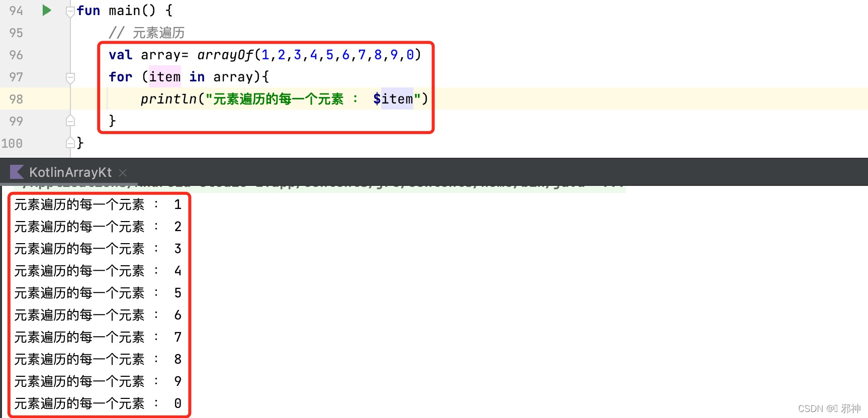
Task: Click the println function call
Action: click(x=168, y=99)
